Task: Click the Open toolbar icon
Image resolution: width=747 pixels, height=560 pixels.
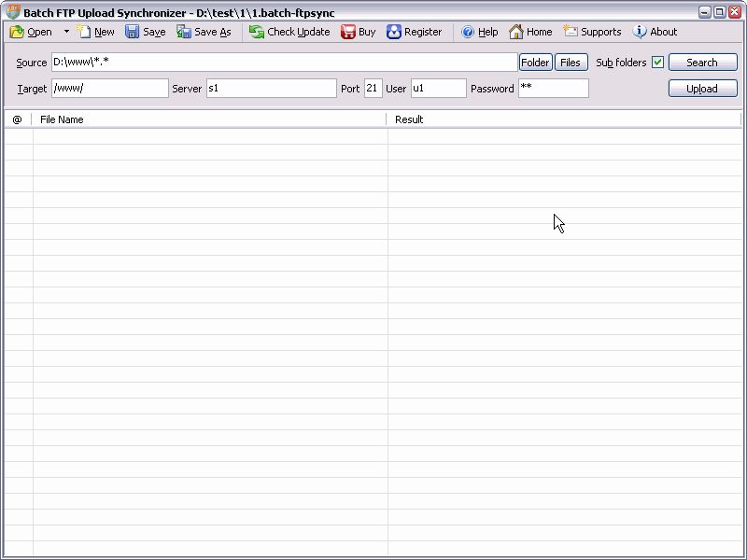Action: (x=18, y=32)
